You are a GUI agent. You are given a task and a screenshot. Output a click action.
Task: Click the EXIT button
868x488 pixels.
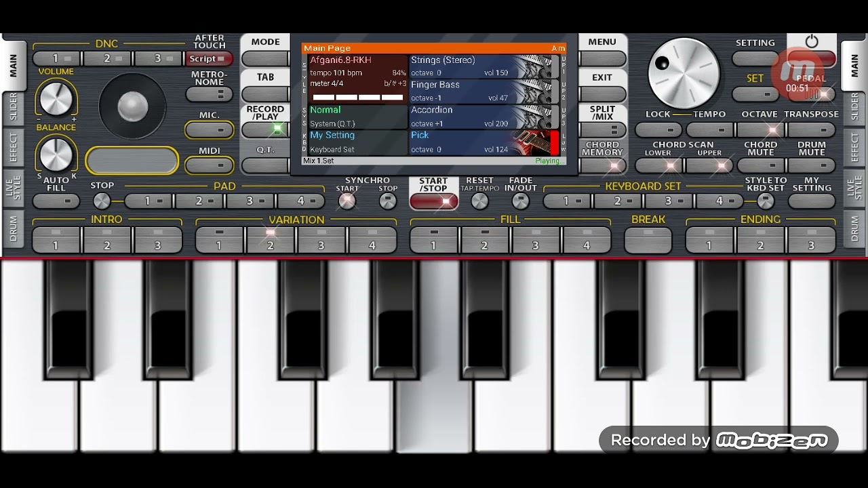602,94
